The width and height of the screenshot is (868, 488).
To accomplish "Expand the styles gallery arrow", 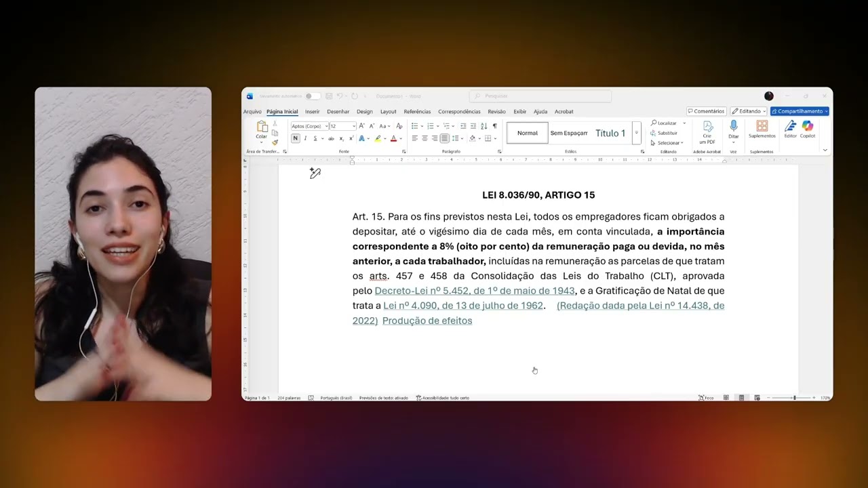I will coord(636,133).
